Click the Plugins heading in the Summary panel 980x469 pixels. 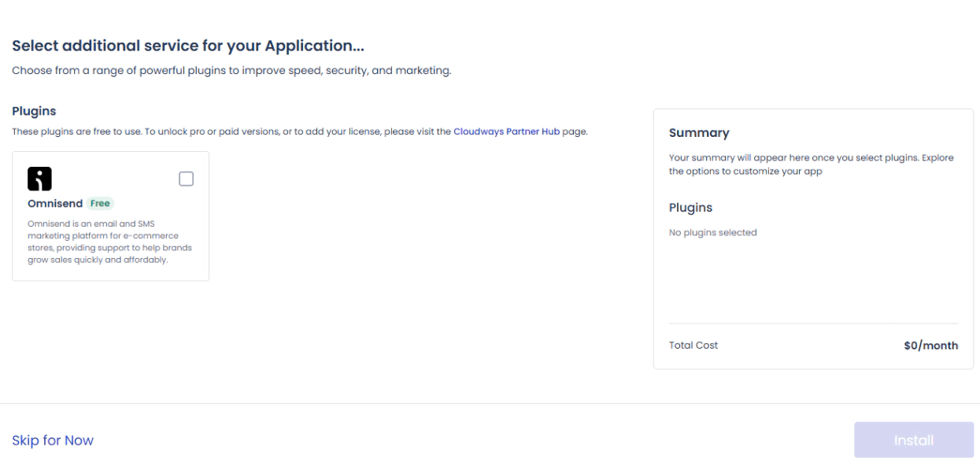point(690,208)
